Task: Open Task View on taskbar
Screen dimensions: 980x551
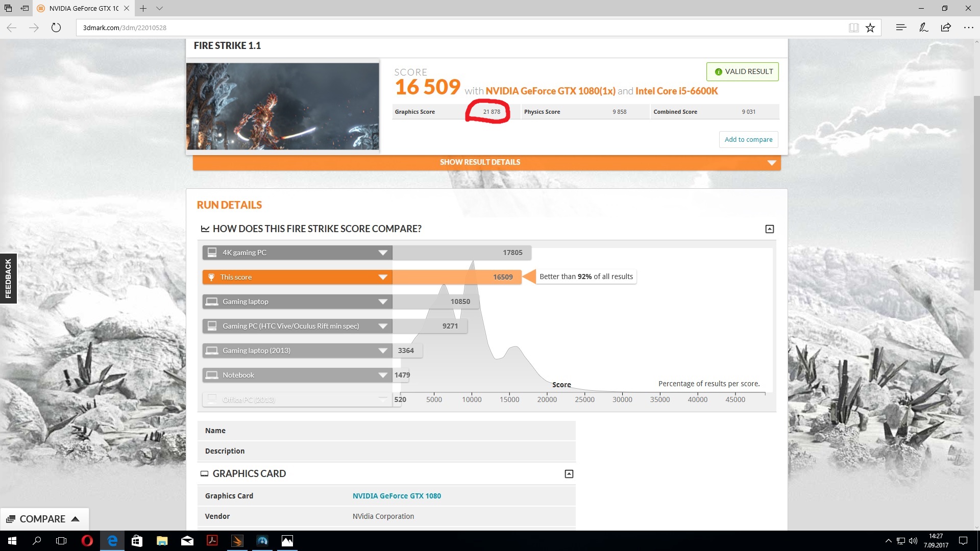Action: 61,541
